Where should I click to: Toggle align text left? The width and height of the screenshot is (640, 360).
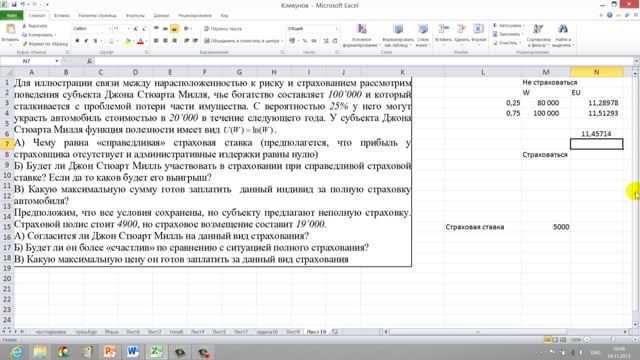156,41
